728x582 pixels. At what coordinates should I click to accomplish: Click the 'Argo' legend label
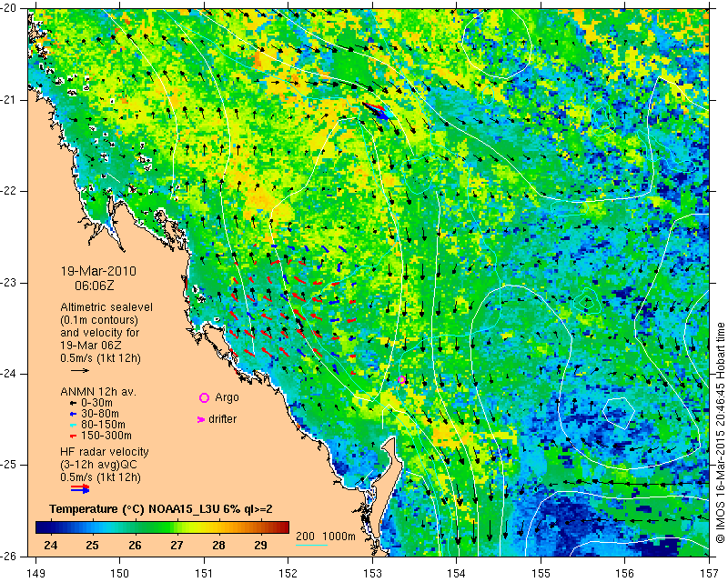coord(227,397)
